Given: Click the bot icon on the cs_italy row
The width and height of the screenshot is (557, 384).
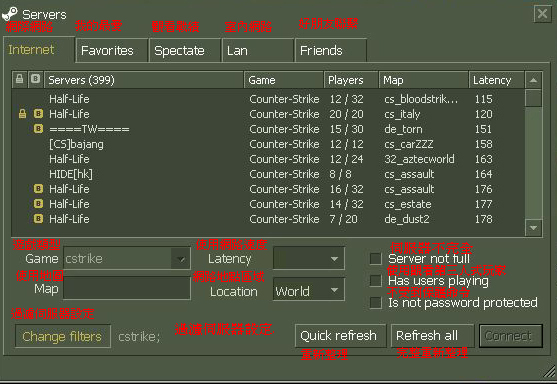Looking at the screenshot, I should coord(38,114).
